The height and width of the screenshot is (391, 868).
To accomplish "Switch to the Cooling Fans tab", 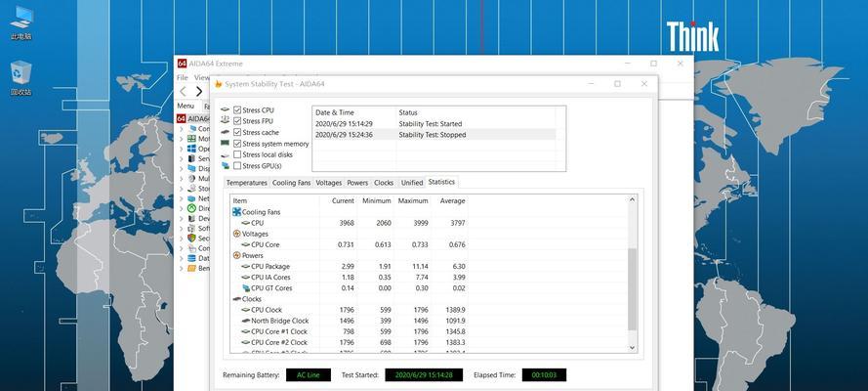I will tap(291, 183).
